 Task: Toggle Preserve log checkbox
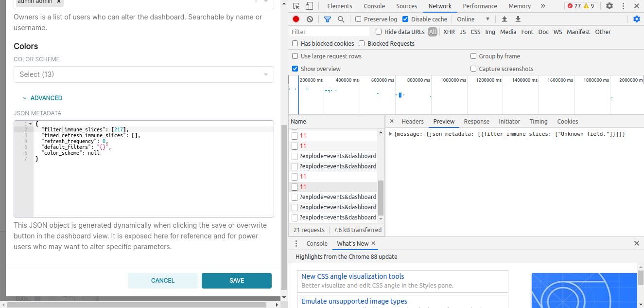pyautogui.click(x=358, y=19)
